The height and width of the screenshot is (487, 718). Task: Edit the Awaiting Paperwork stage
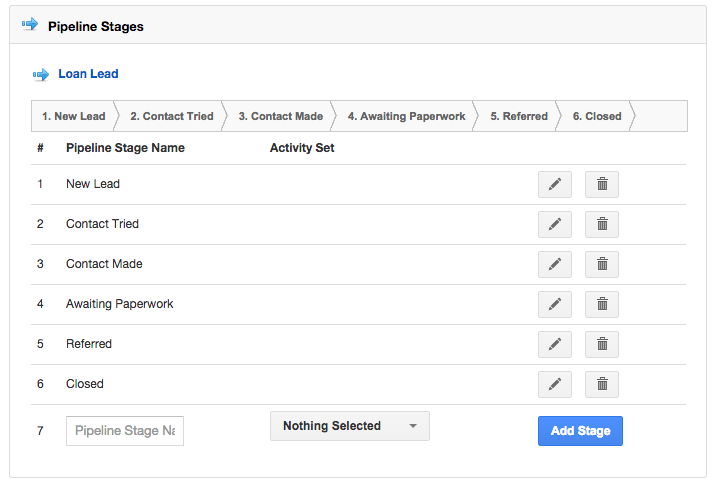click(554, 304)
